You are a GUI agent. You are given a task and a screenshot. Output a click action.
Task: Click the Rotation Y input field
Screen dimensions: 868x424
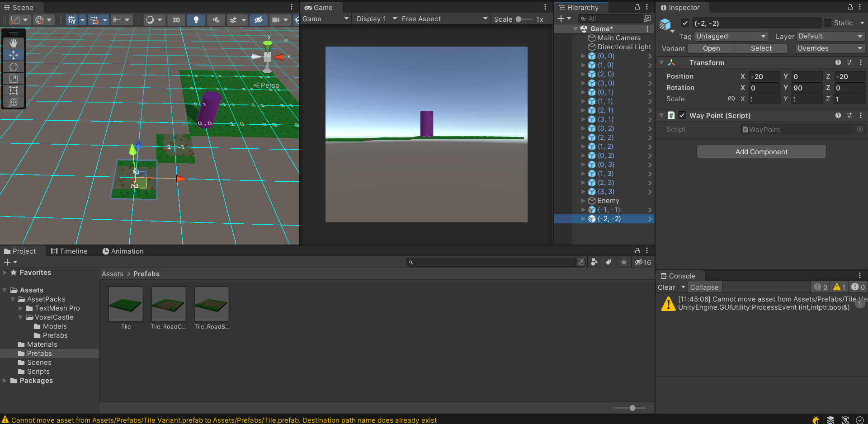[807, 88]
